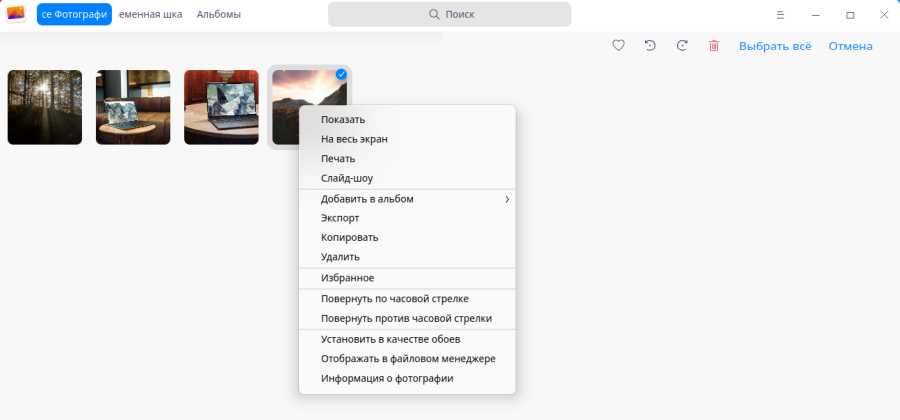900x420 pixels.
Task: Click "Повернуть по часовой стрелке" option
Action: point(395,299)
